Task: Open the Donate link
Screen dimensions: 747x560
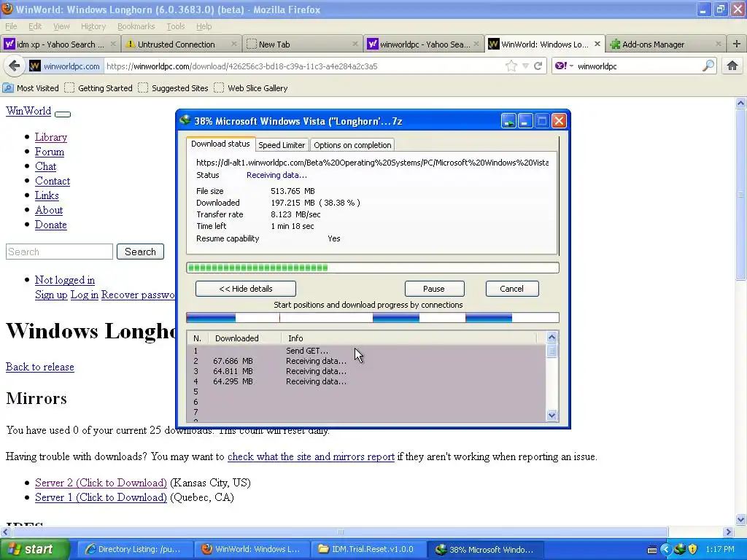Action: tap(51, 225)
